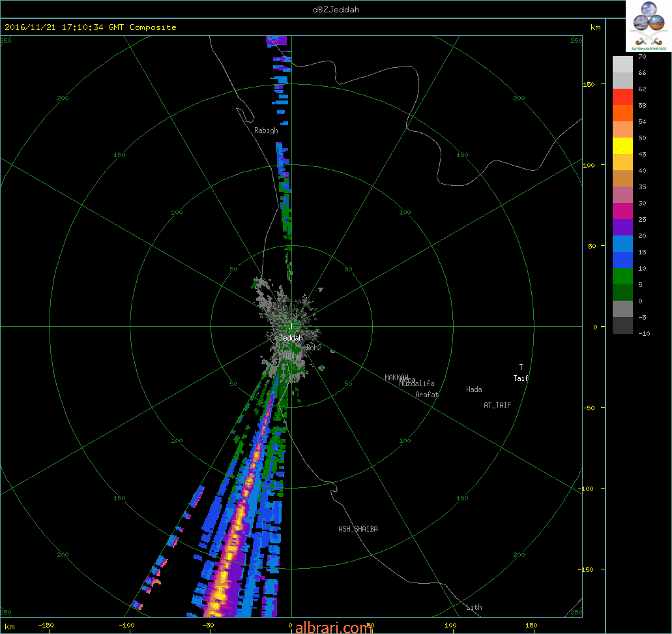Click the T marker above Taif

point(521,367)
